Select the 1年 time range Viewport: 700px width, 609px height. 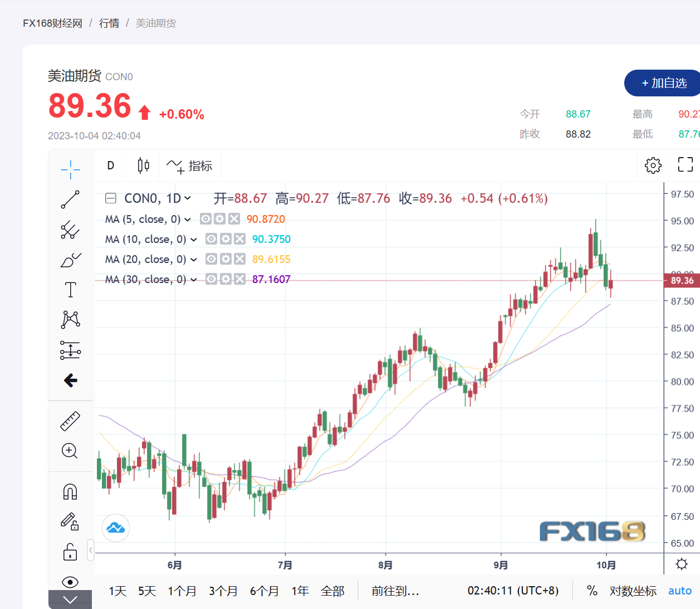[x=300, y=591]
